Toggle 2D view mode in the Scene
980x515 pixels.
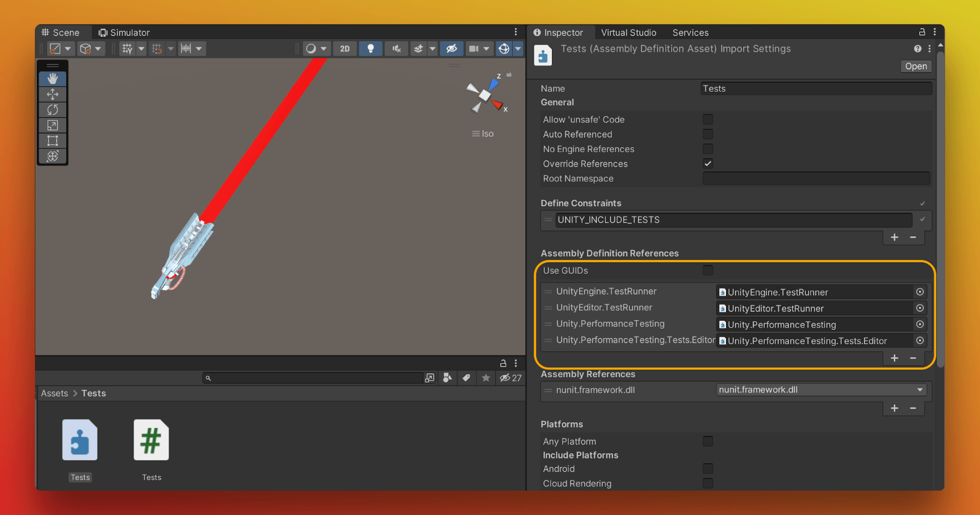click(345, 48)
